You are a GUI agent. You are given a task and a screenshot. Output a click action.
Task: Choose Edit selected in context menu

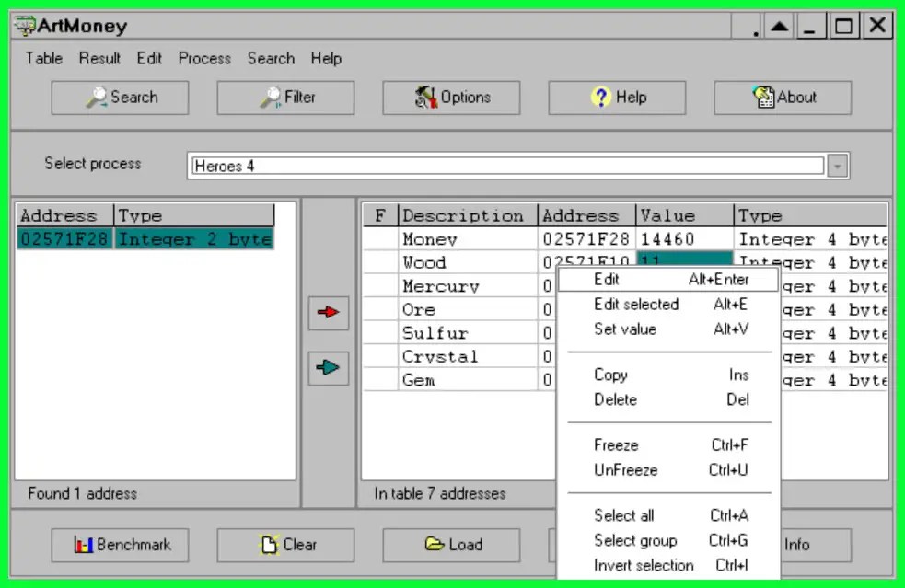(668, 305)
